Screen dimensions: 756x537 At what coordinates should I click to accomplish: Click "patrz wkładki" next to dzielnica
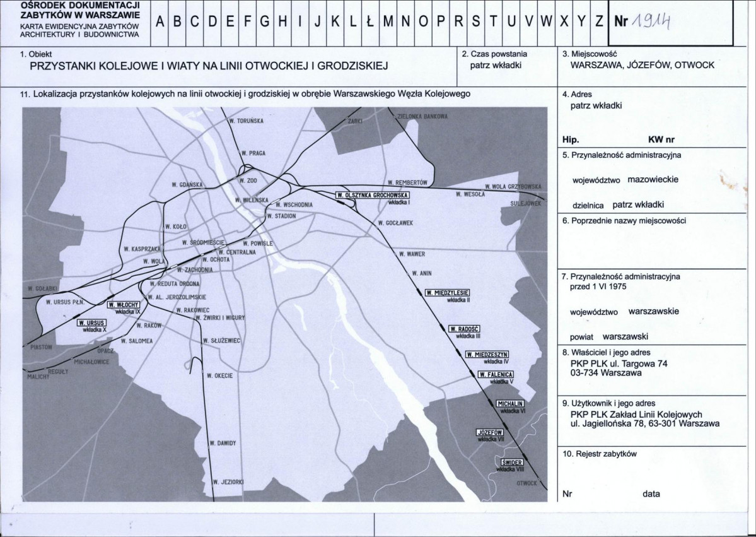click(638, 204)
